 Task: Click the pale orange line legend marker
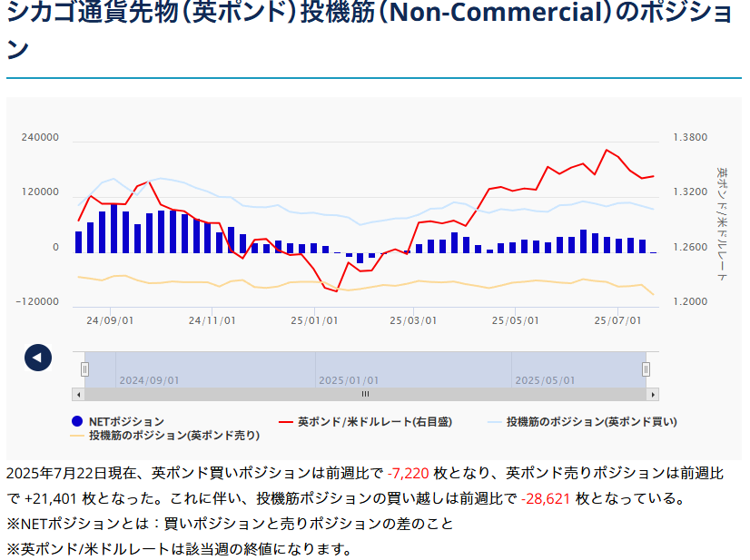click(x=77, y=436)
